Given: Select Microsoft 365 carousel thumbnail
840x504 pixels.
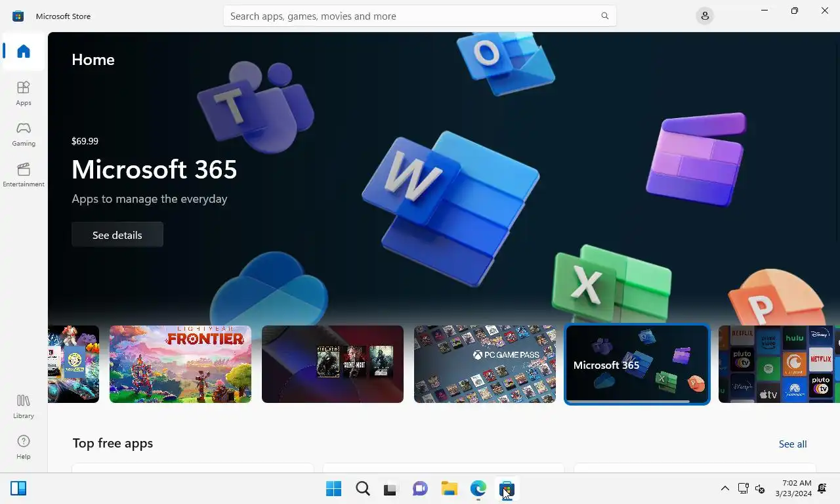Looking at the screenshot, I should 637,364.
